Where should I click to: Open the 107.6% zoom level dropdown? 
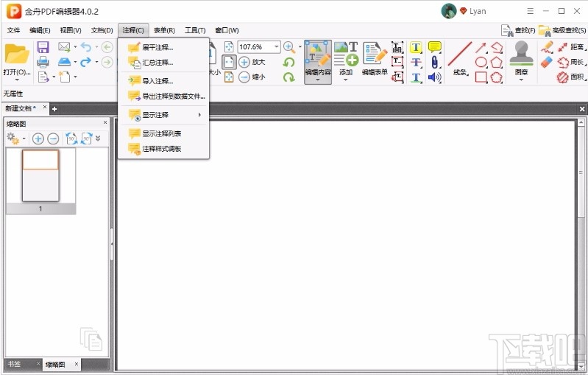click(277, 46)
